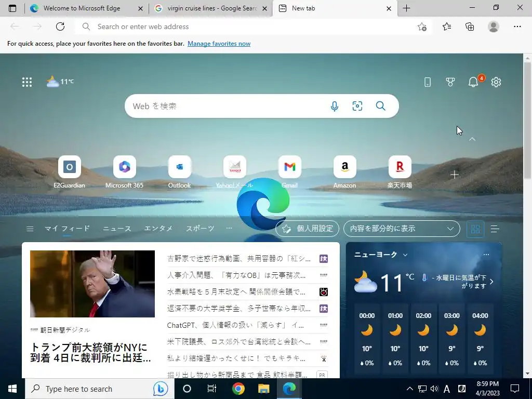Select the エンタメ feed tab

coord(158,229)
